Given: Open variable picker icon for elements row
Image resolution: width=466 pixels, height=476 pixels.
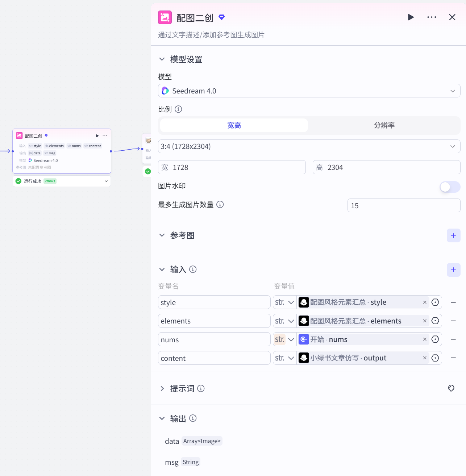Looking at the screenshot, I should pos(435,321).
